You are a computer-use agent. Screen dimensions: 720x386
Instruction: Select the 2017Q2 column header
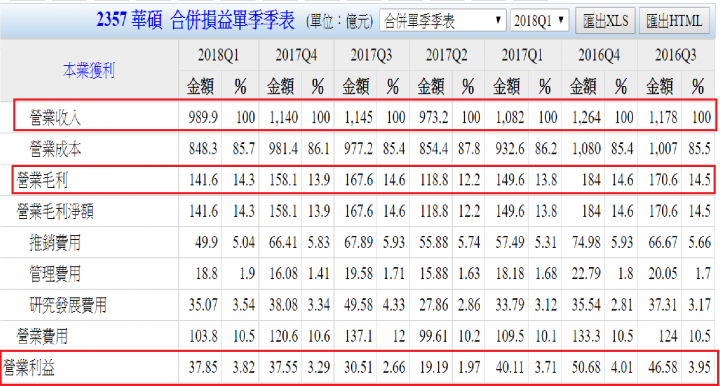pyautogui.click(x=446, y=55)
